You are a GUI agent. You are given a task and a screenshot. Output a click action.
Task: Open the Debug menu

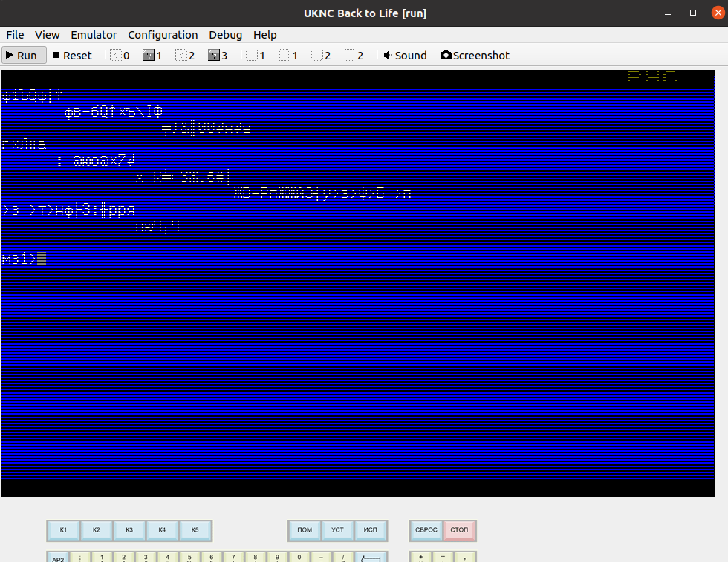[225, 35]
